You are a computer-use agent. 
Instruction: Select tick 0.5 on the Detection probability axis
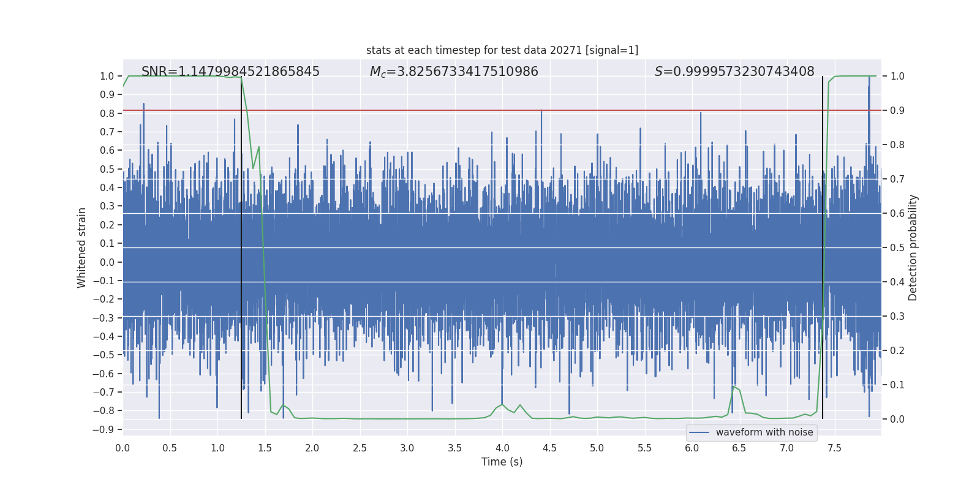click(897, 247)
